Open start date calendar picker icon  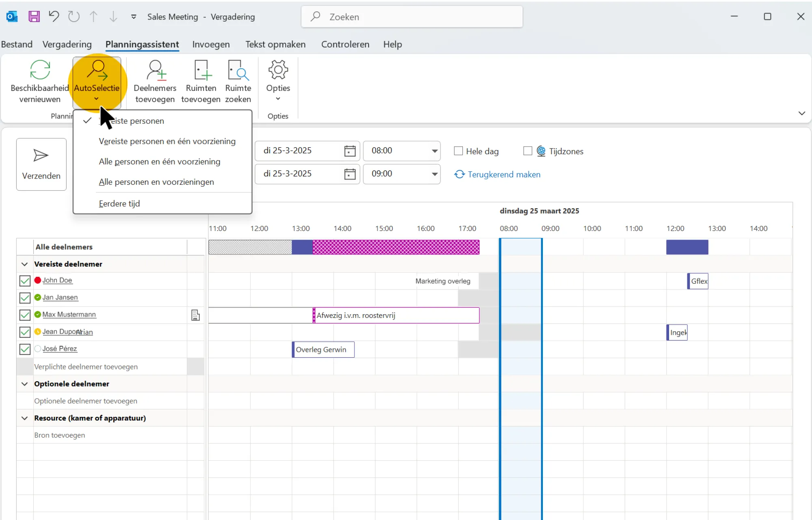coord(350,151)
